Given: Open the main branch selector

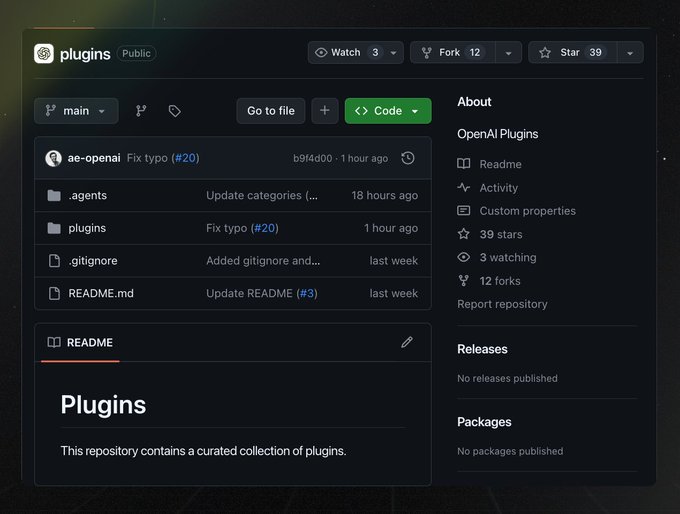Looking at the screenshot, I should tap(76, 111).
